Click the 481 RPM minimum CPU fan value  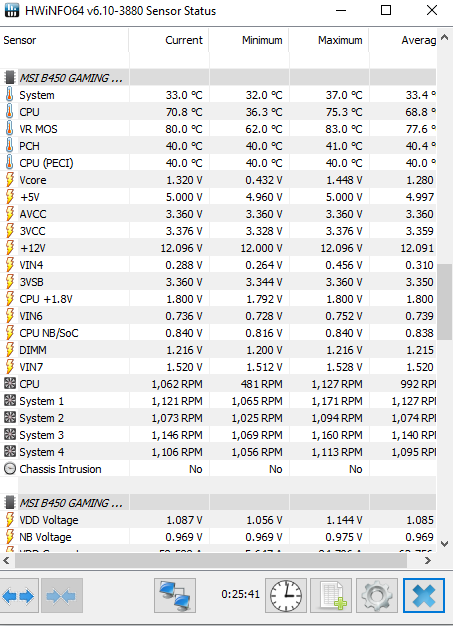(261, 384)
